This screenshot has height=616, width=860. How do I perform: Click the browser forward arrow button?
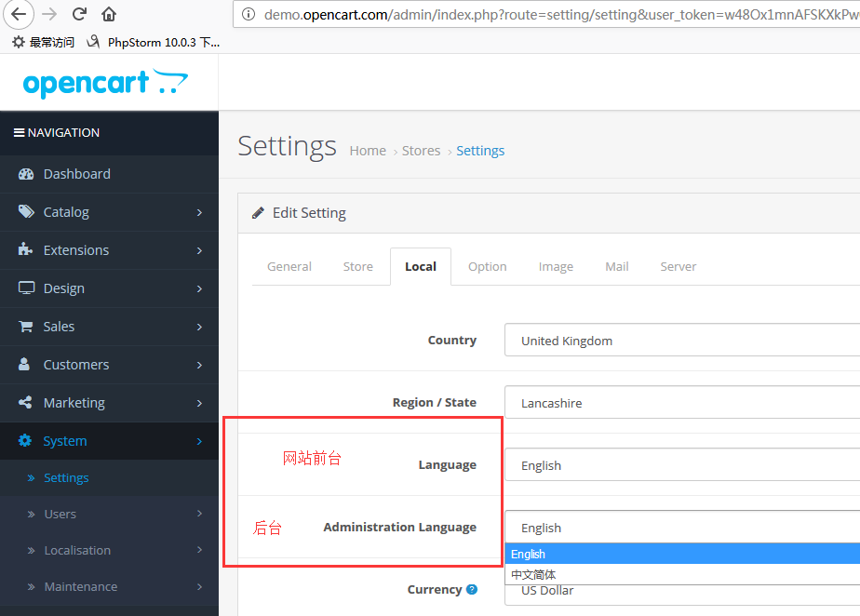tap(49, 14)
